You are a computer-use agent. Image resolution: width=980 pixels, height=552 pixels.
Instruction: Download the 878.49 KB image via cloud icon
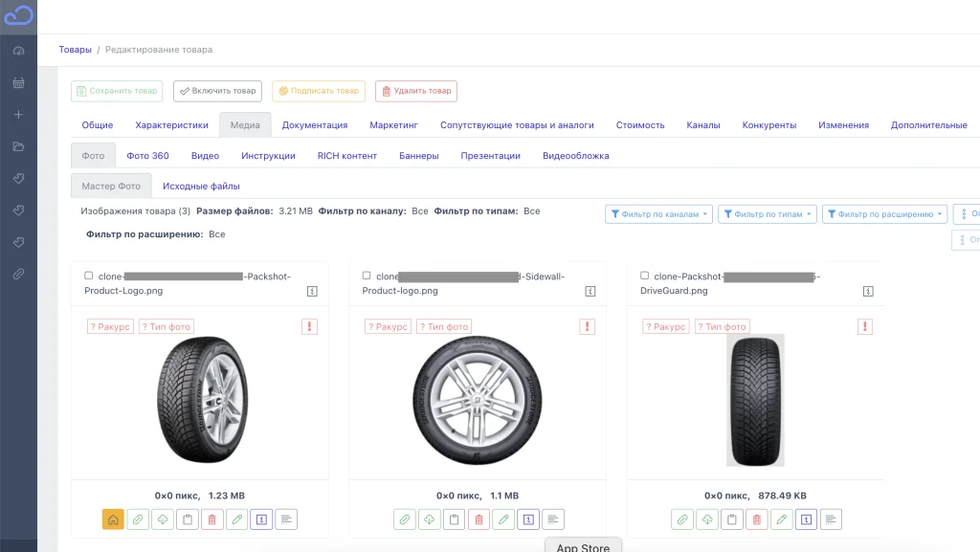(x=707, y=519)
